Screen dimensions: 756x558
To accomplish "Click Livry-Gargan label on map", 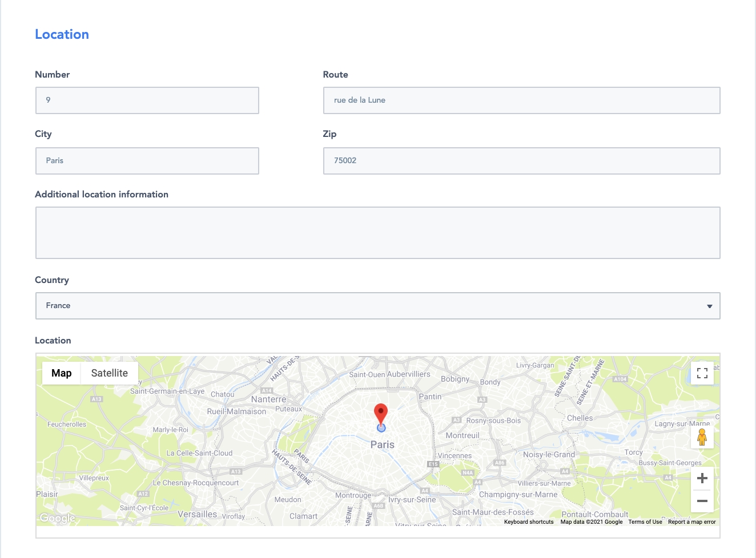I will pyautogui.click(x=535, y=365).
